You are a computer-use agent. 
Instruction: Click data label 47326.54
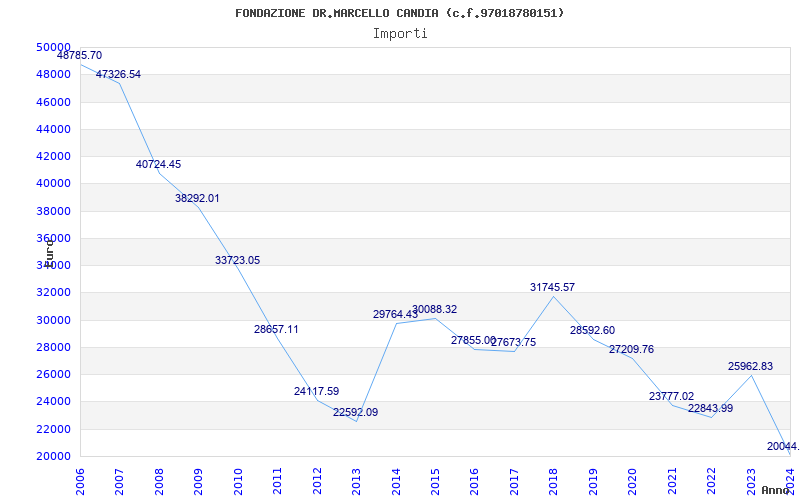tap(118, 74)
